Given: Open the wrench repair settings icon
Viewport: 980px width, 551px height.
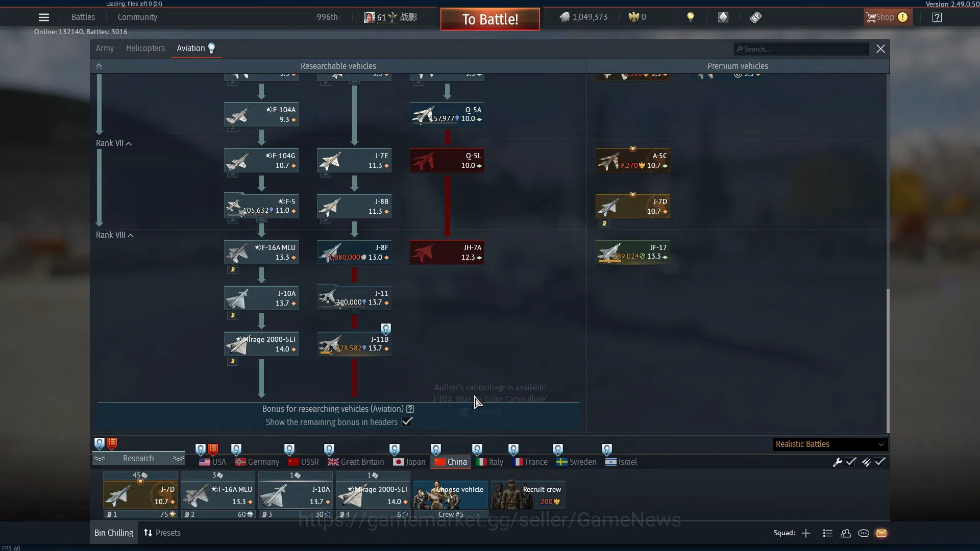Looking at the screenshot, I should coord(837,462).
